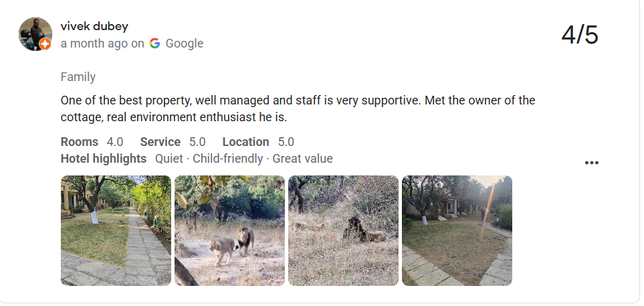Open the three-dot more options menu

click(591, 163)
